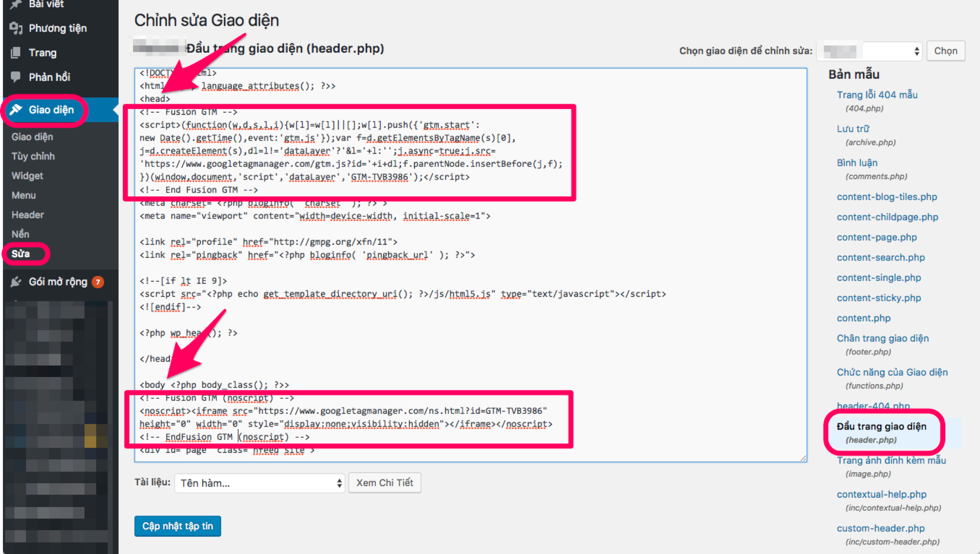Click the orange 7 updates badge
Viewport: 980px width, 554px height.
[98, 282]
